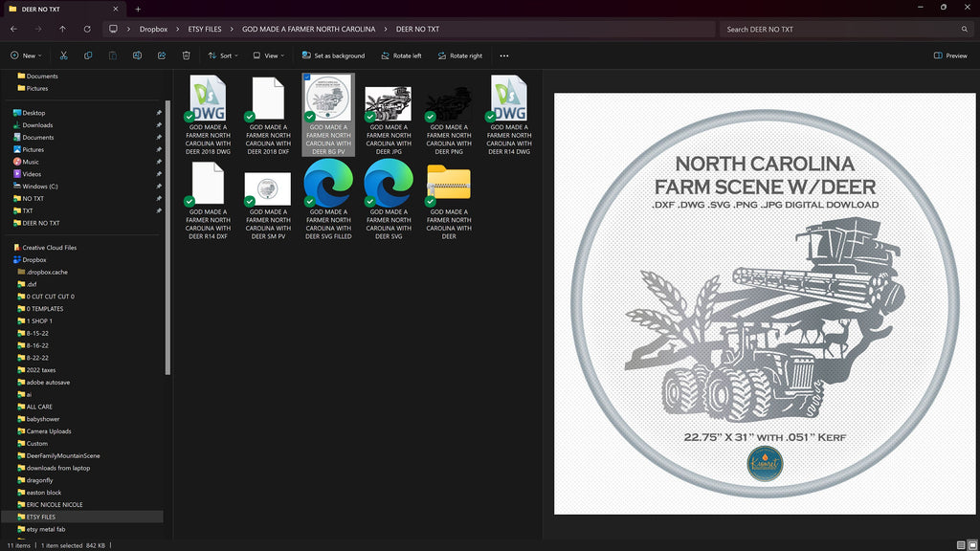Expand chevron after ETSY FILES in address bar
Image resolution: width=980 pixels, height=551 pixels.
(x=232, y=29)
